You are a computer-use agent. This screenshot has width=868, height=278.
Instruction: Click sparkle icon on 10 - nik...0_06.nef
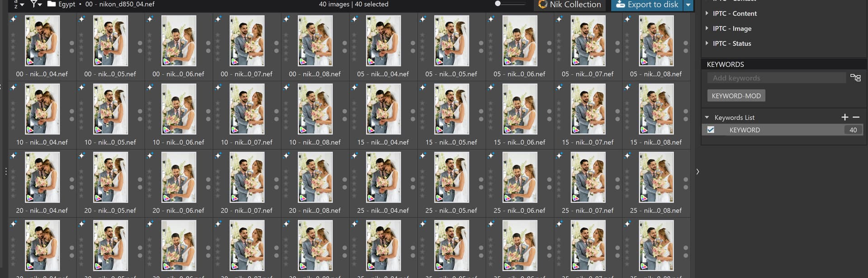(150, 87)
